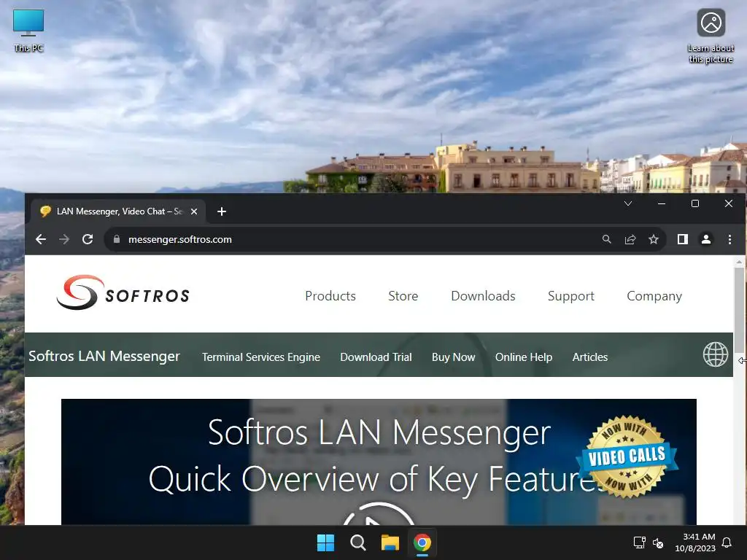This screenshot has height=560, width=747.
Task: Click the Softros logo
Action: tap(123, 293)
